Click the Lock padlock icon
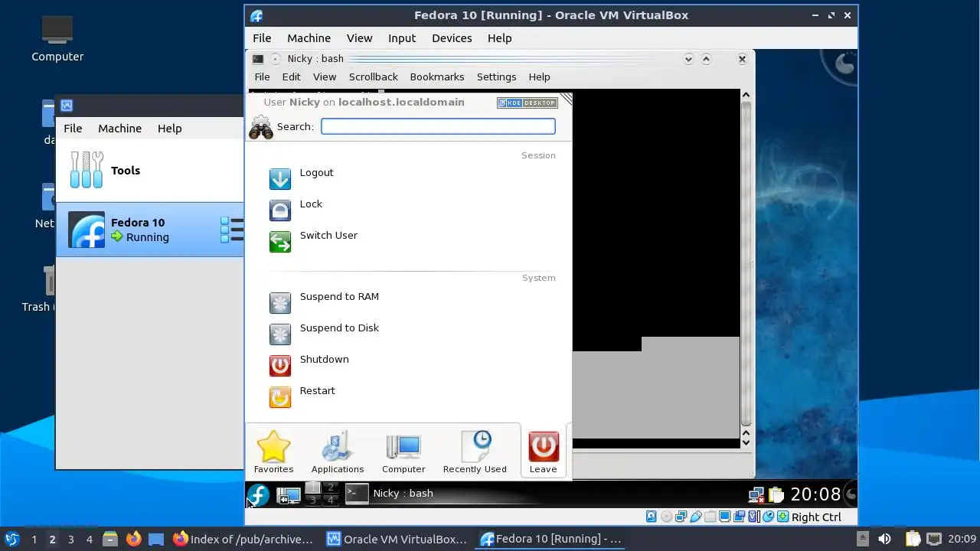 pos(280,210)
